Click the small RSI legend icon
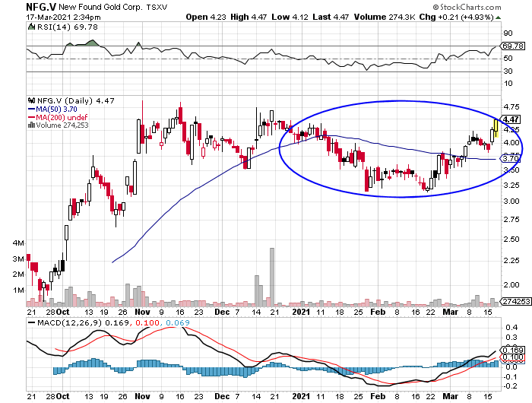The width and height of the screenshot is (532, 403). 31,27
